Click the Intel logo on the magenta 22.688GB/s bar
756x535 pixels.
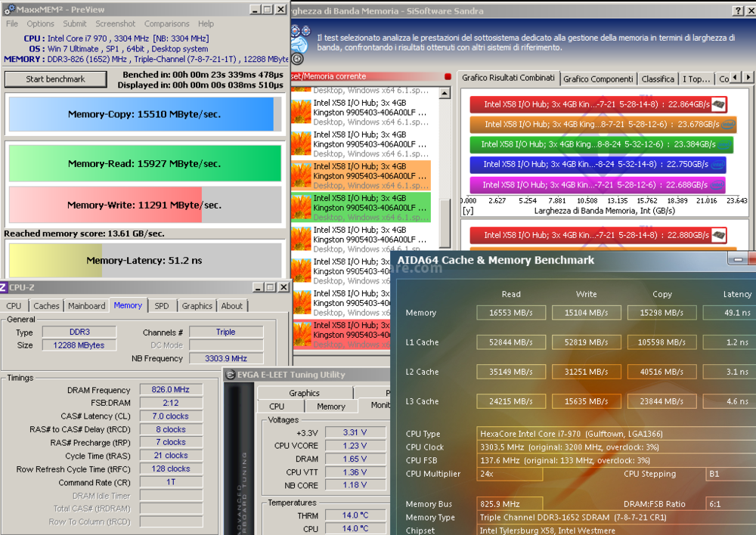coord(717,185)
